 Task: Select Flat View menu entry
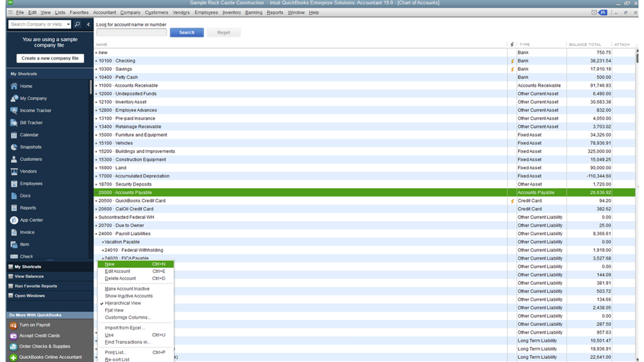tap(114, 310)
